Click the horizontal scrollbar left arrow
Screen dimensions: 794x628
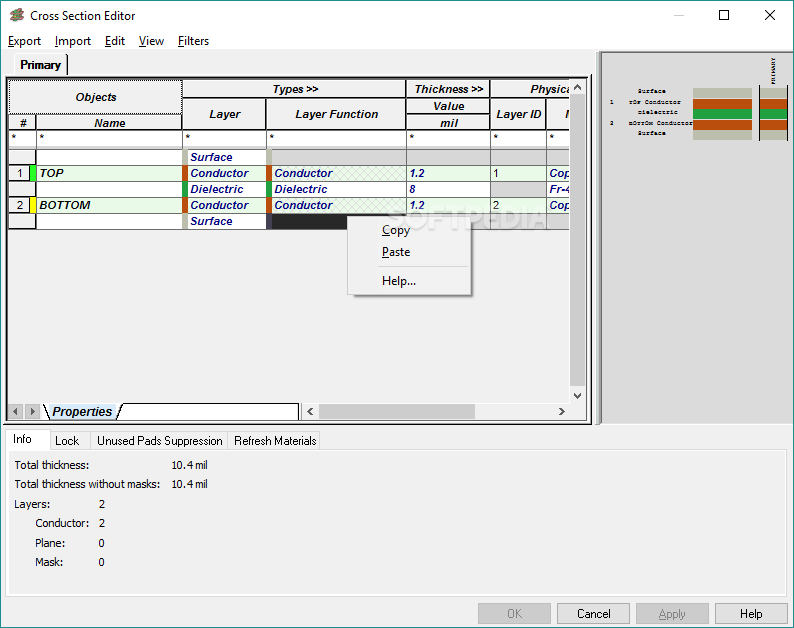click(310, 411)
